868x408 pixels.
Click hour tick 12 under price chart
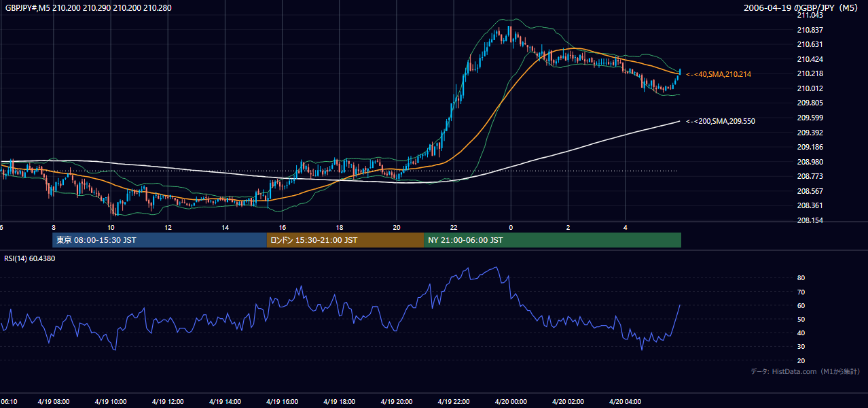click(168, 227)
